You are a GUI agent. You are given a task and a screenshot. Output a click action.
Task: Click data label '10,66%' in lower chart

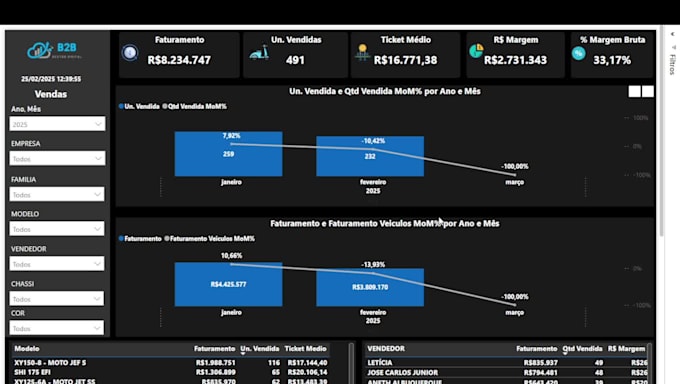(x=232, y=256)
